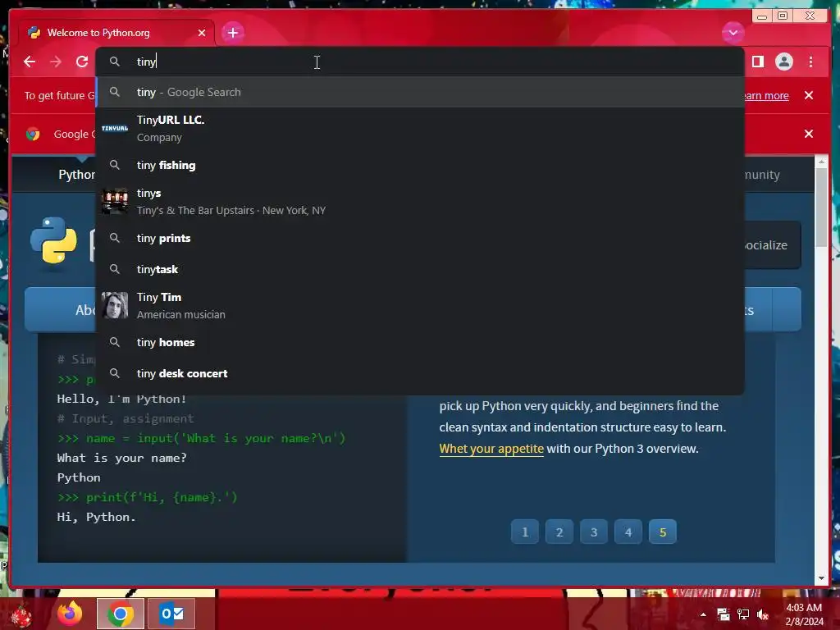Go to slide 3 in the carousel
The image size is (840, 630).
[594, 532]
